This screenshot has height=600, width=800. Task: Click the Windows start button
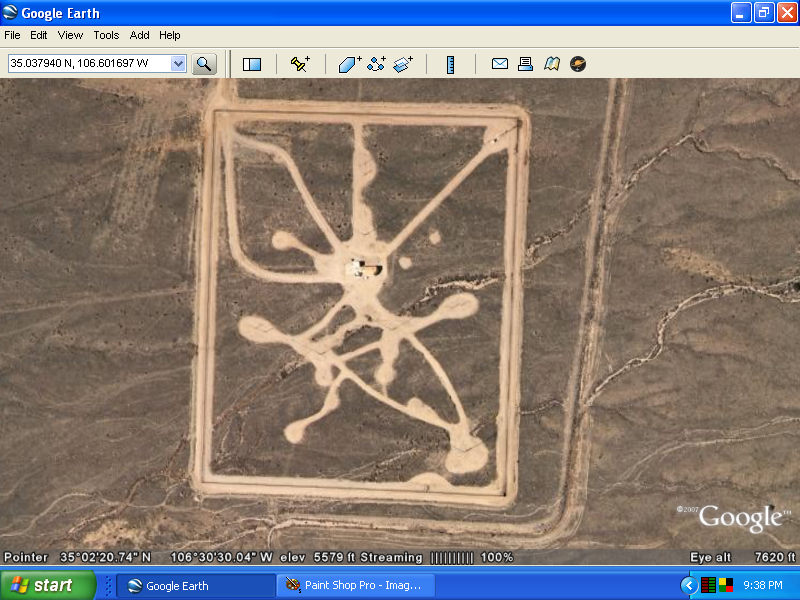tap(48, 585)
